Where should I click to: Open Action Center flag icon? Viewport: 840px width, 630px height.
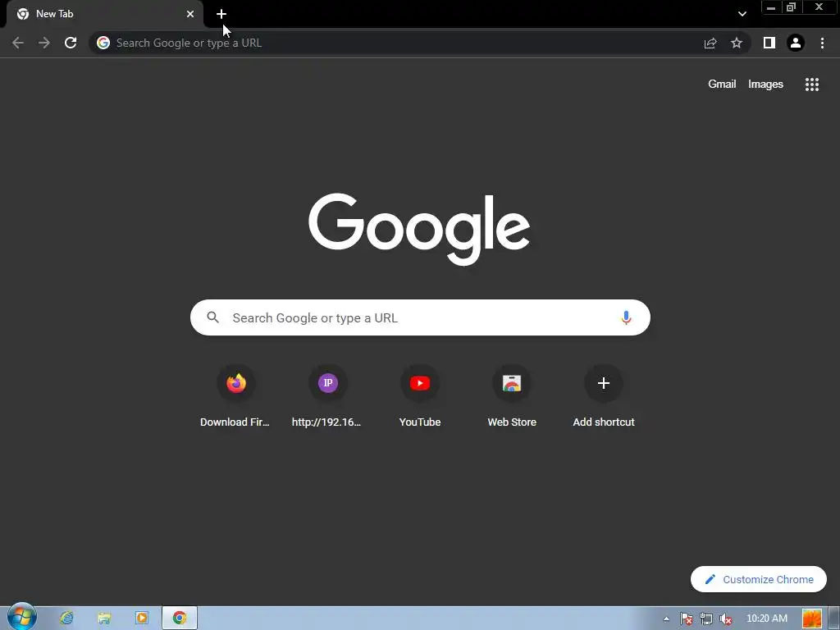pyautogui.click(x=687, y=619)
